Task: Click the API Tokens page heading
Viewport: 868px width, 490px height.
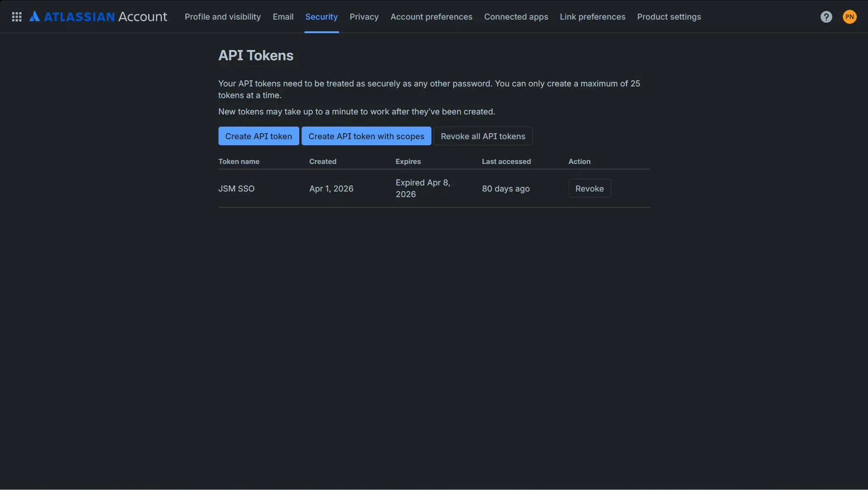Action: 256,56
